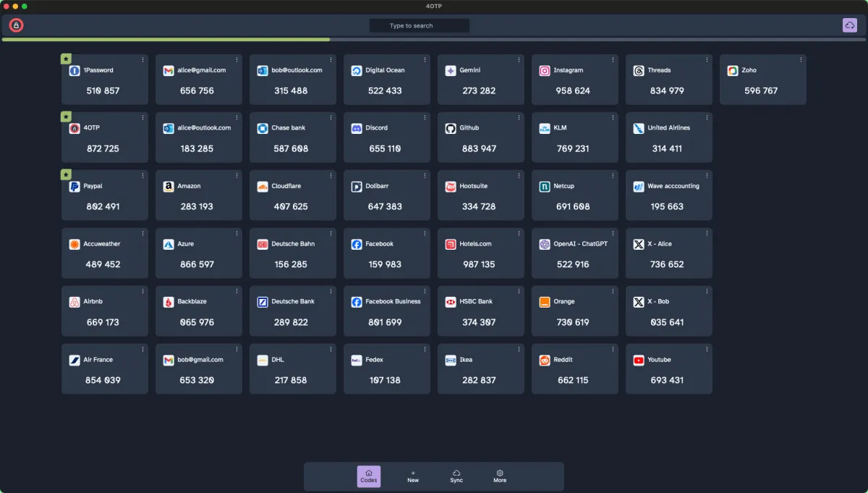Open the three-dot menu on Ikea card
This screenshot has height=493, width=868.
(519, 349)
